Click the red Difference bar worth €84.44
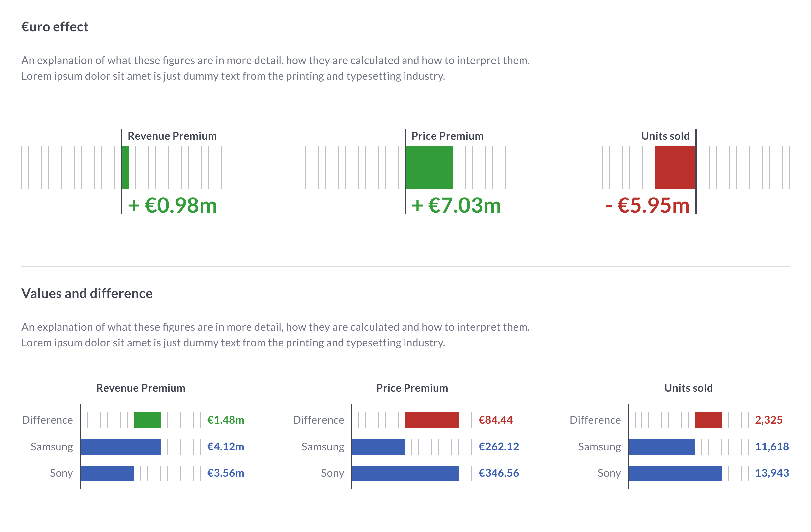This screenshot has width=811, height=532. (432, 420)
